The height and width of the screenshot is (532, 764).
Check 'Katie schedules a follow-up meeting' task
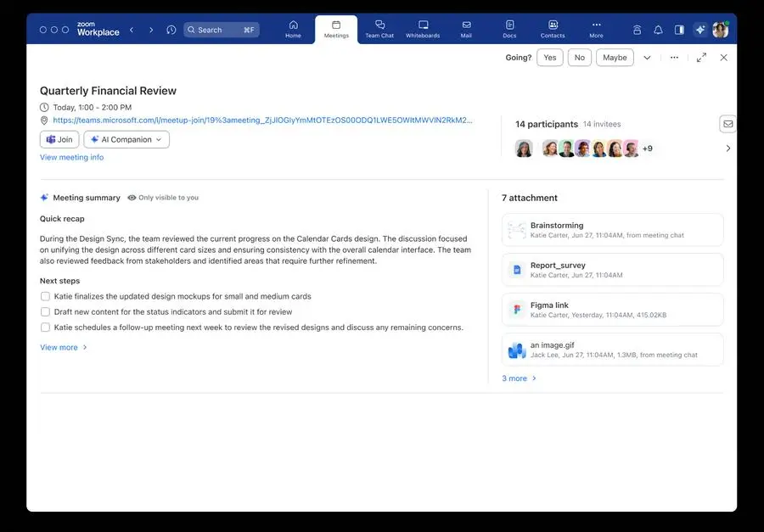point(45,328)
